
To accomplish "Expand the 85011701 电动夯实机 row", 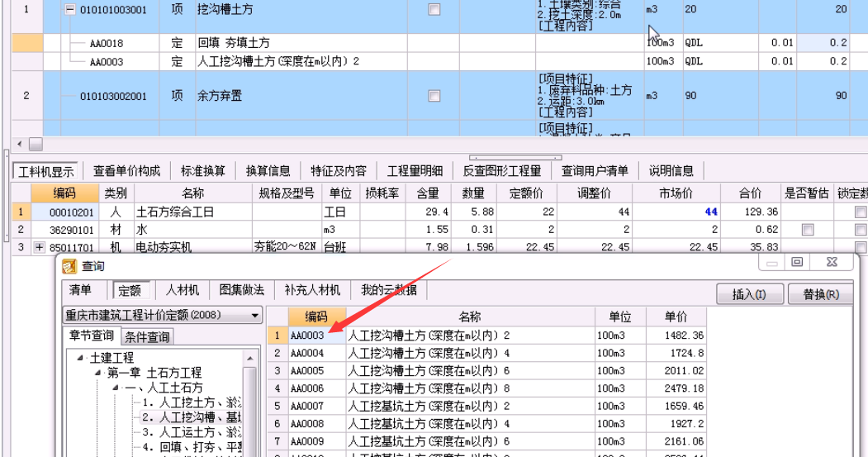I will pyautogui.click(x=39, y=247).
